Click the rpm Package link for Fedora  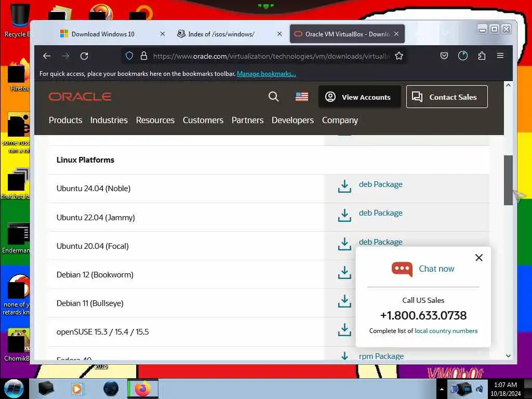click(381, 356)
